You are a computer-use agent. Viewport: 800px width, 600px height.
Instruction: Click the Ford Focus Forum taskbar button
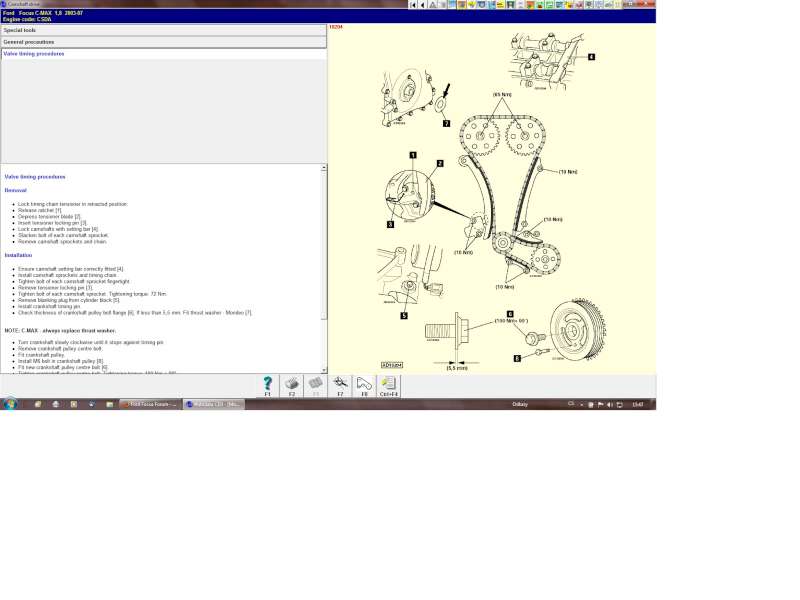[x=150, y=404]
